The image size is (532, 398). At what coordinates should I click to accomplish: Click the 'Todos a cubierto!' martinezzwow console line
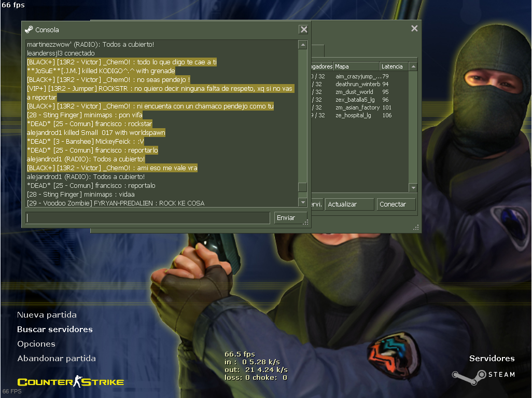pyautogui.click(x=91, y=45)
